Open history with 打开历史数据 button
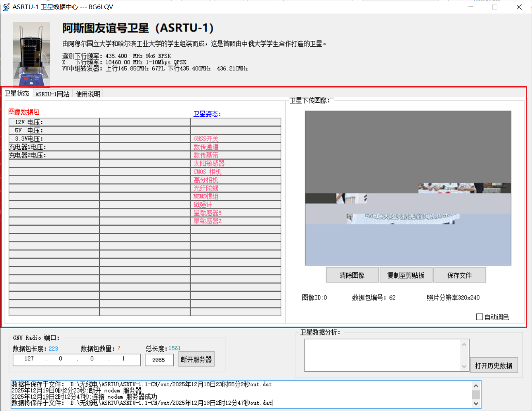The image size is (532, 411). coord(494,366)
